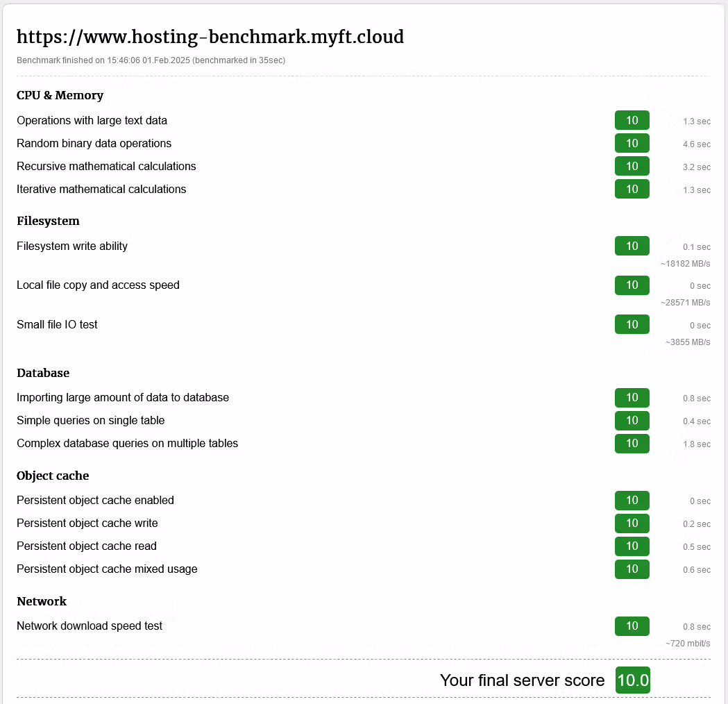Click score badge for Small file IO test
728x704 pixels.
[x=632, y=325]
